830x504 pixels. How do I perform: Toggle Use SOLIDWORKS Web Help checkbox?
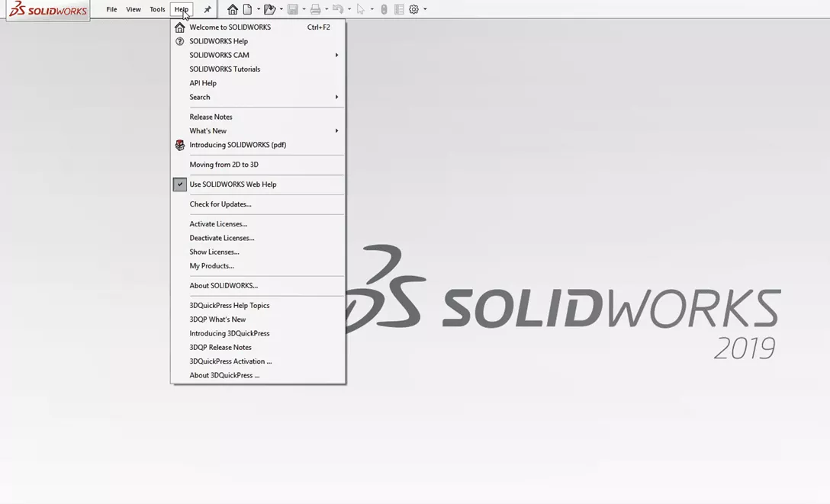[180, 184]
